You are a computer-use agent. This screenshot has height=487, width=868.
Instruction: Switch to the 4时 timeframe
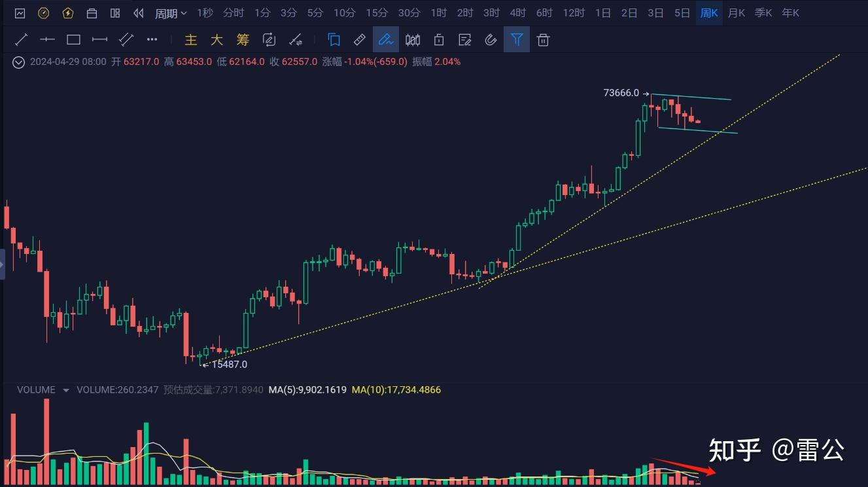click(x=517, y=13)
